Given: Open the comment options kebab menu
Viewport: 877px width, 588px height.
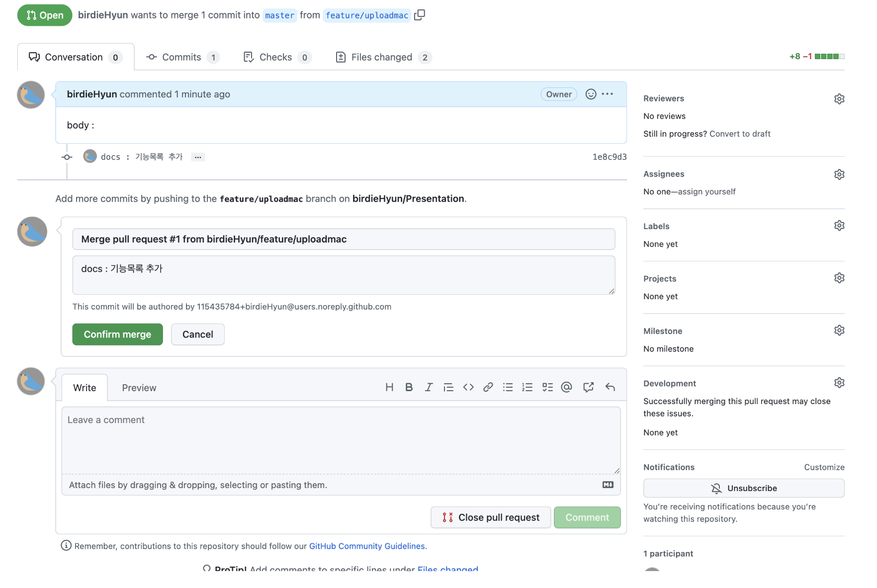Looking at the screenshot, I should 608,94.
